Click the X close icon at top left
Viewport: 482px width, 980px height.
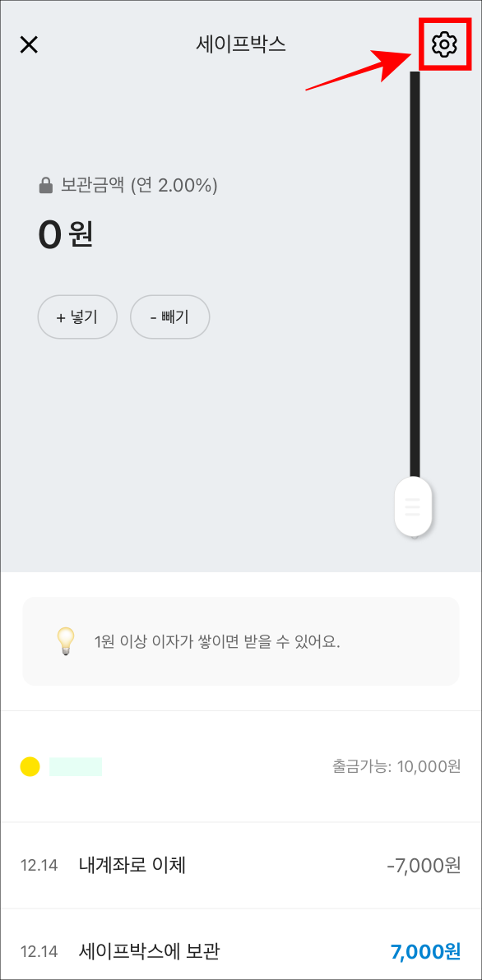coord(30,44)
